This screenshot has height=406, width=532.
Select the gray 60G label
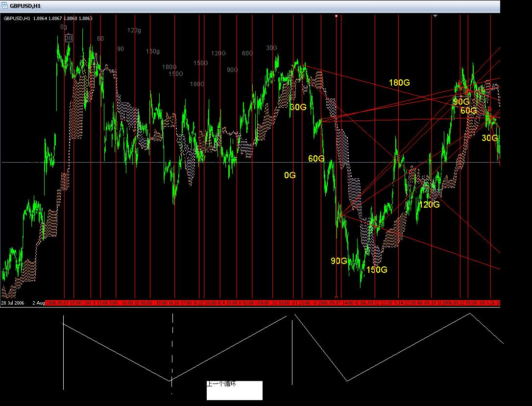tap(247, 53)
